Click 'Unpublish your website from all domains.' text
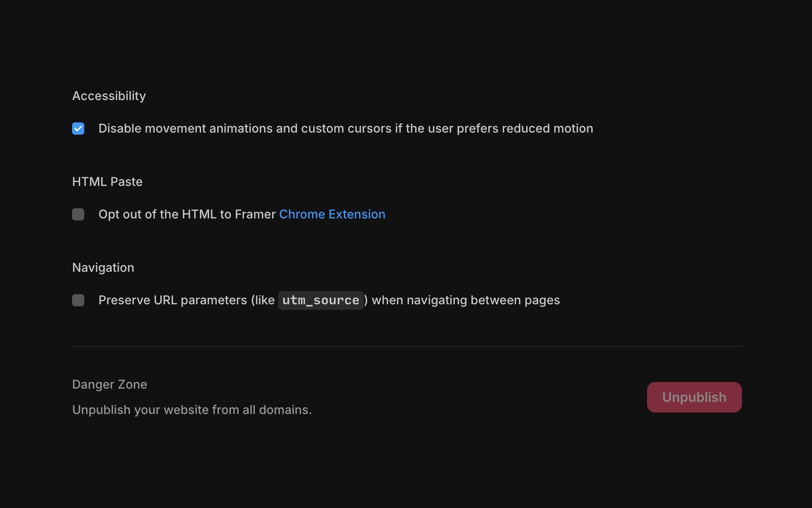 tap(192, 410)
